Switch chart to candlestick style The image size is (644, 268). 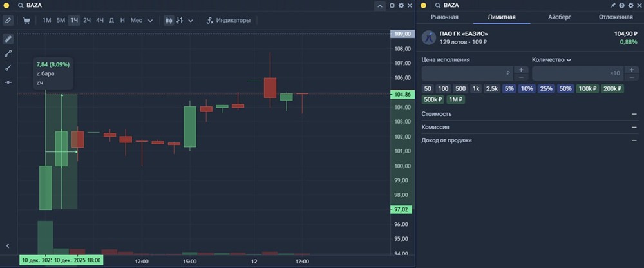[169, 20]
